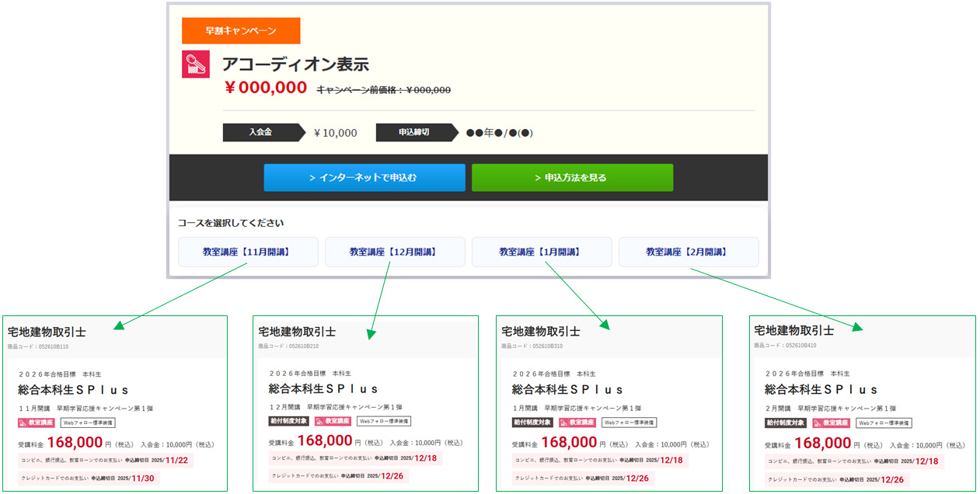This screenshot has height=494, width=980.
Task: Click 総合本科生SPlus title in 2月開講 card
Action: click(x=821, y=389)
